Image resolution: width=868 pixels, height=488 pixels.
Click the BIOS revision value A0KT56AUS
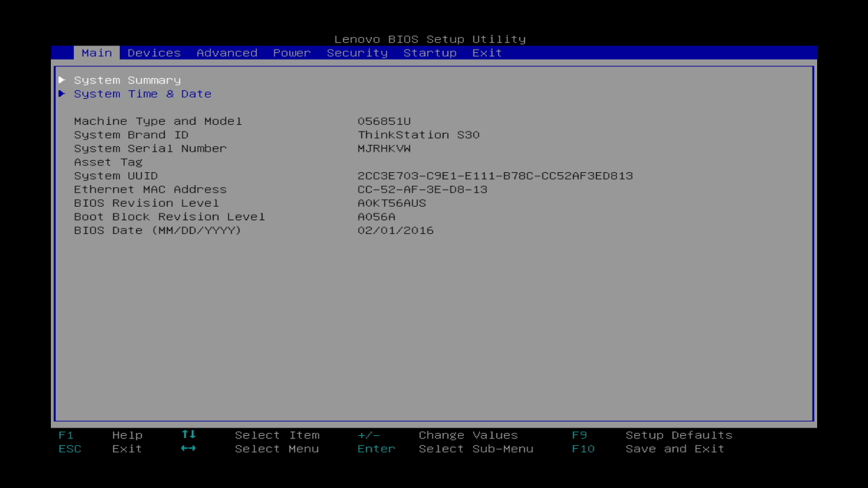[392, 203]
